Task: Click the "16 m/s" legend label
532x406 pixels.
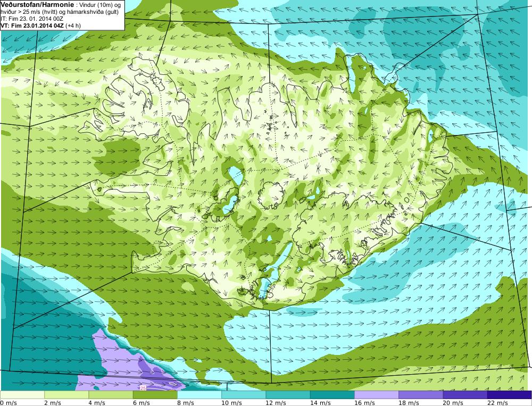Action: (365, 403)
